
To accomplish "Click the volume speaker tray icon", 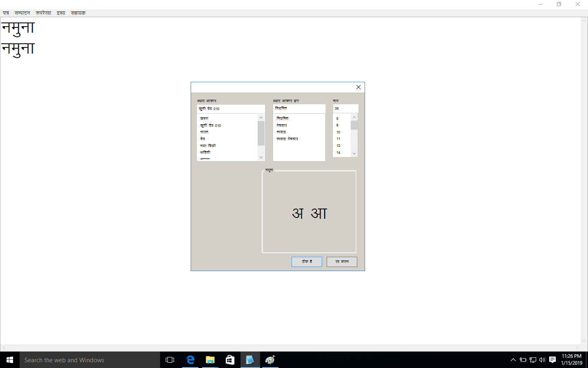I will tap(542, 360).
